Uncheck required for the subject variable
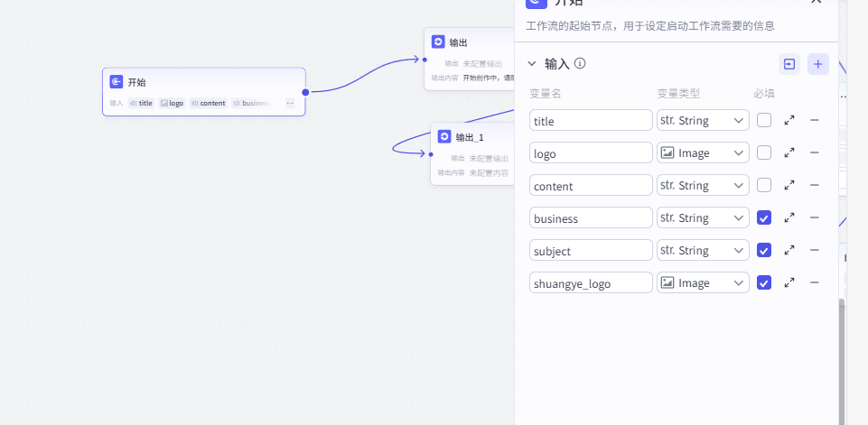The width and height of the screenshot is (868, 425). (764, 250)
